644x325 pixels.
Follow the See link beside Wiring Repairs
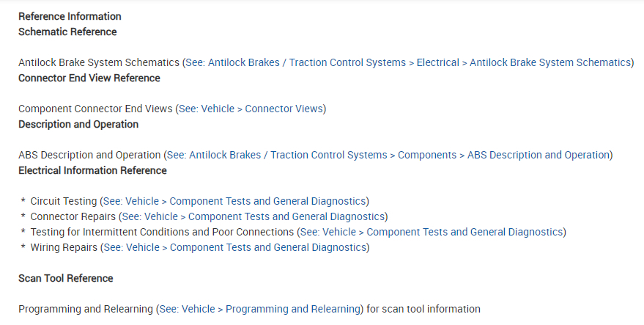[235, 247]
